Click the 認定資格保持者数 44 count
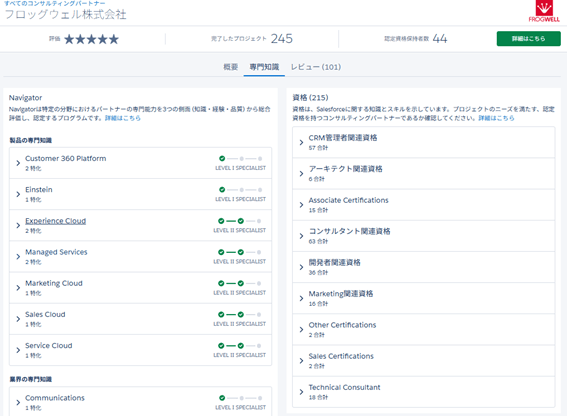 point(415,38)
